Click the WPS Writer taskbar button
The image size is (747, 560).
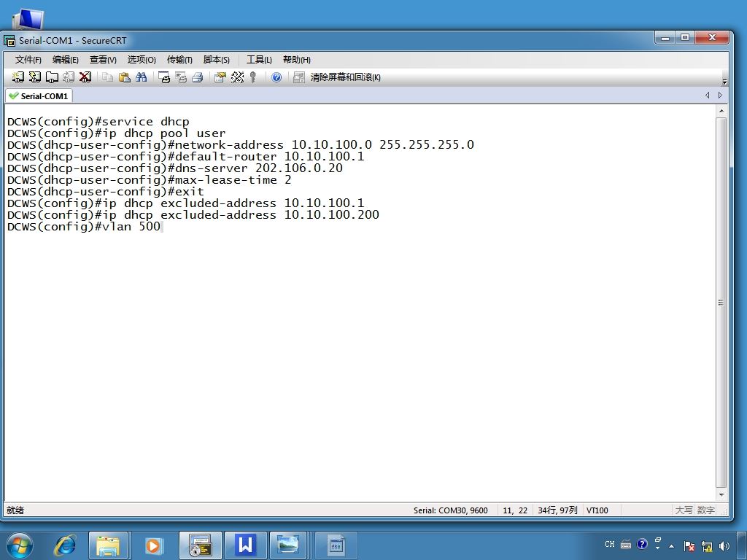[x=245, y=545]
